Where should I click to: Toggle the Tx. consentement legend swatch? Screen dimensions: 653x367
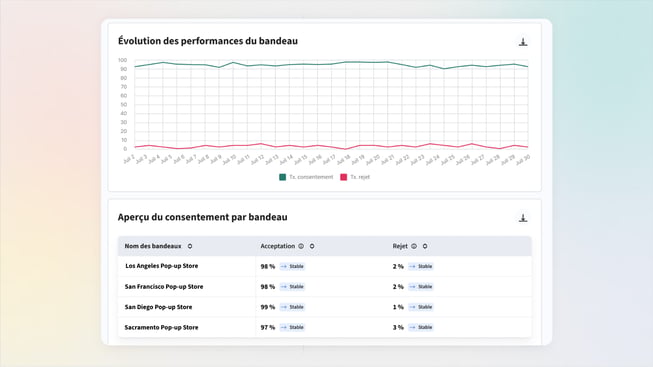(282, 177)
